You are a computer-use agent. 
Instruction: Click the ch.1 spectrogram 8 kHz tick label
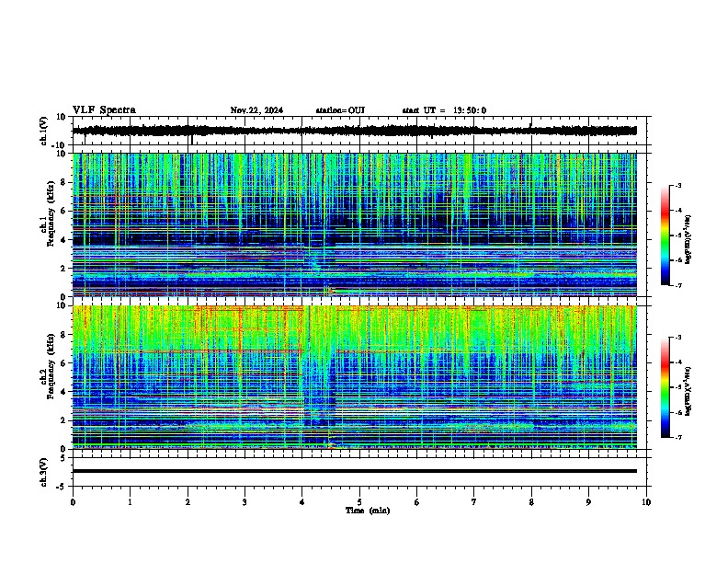point(64,182)
